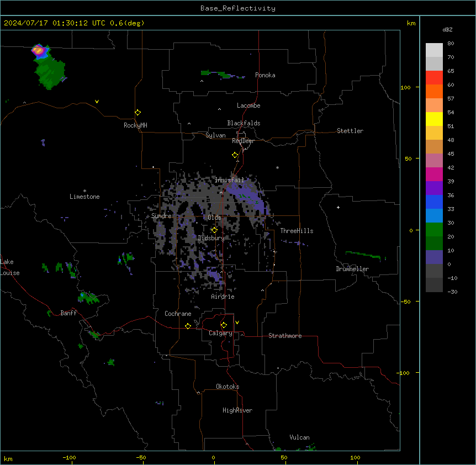Viewport: 476px width, 465px height.
Task: Click the Blackfalds city label
Action: (244, 123)
